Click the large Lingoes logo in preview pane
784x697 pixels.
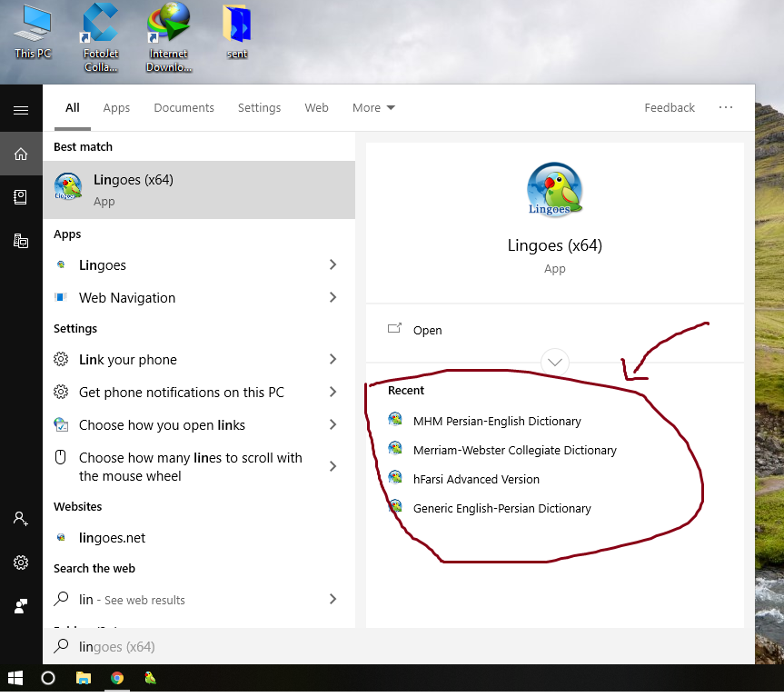pyautogui.click(x=554, y=189)
